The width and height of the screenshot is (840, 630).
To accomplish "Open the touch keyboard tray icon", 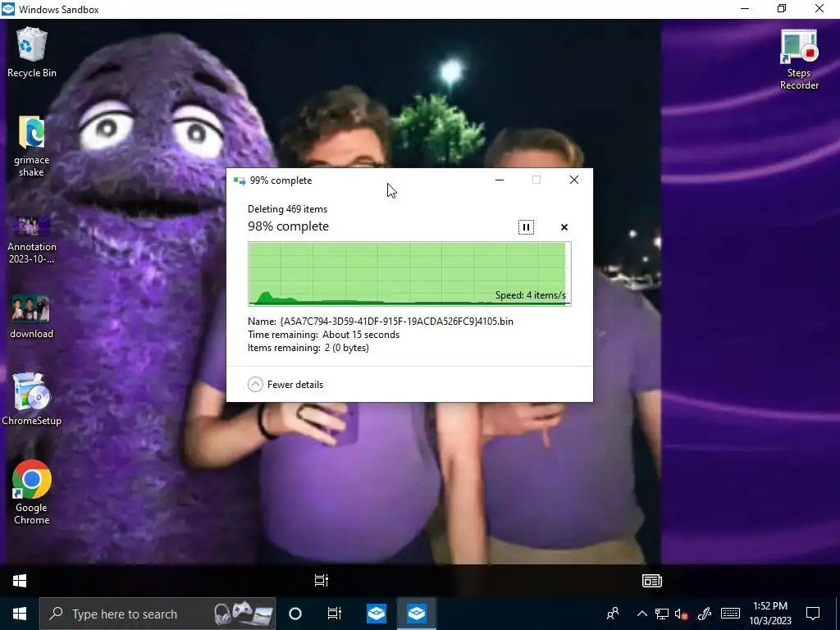I will (x=730, y=614).
